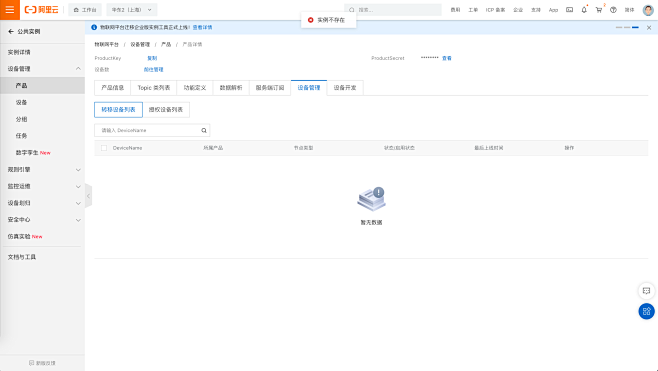Screen dimensions: 658x371
Task: Switch language via the 简体 button
Action: (629, 10)
